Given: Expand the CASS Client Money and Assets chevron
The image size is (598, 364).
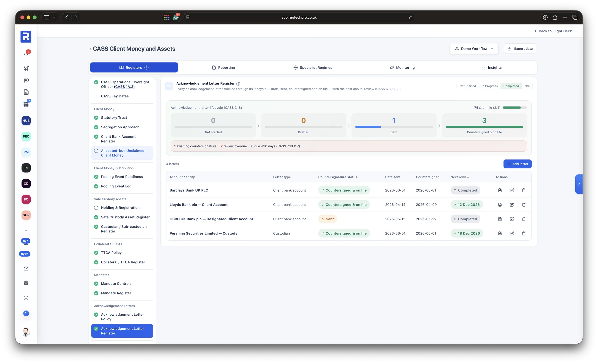Looking at the screenshot, I should 90,49.
